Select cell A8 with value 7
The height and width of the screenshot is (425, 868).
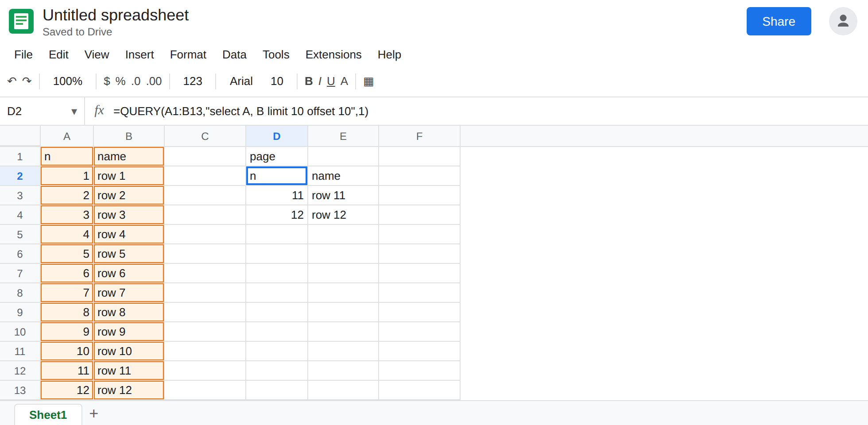[67, 293]
